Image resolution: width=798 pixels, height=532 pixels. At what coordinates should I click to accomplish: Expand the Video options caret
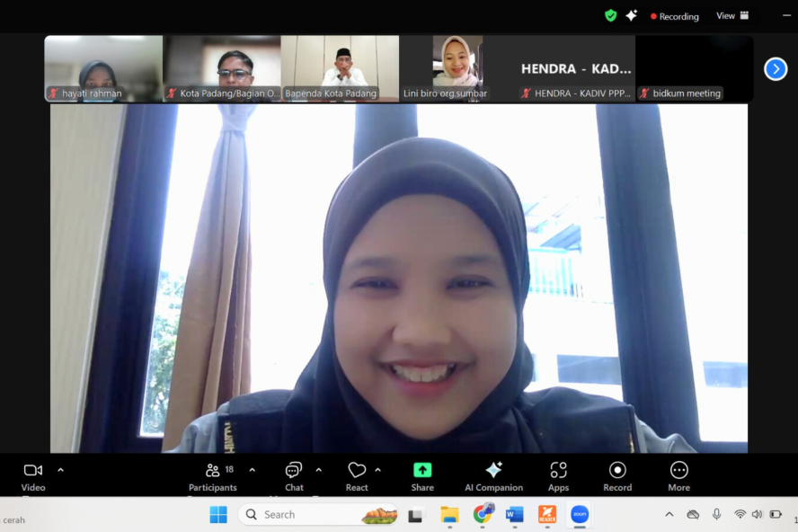pyautogui.click(x=61, y=469)
